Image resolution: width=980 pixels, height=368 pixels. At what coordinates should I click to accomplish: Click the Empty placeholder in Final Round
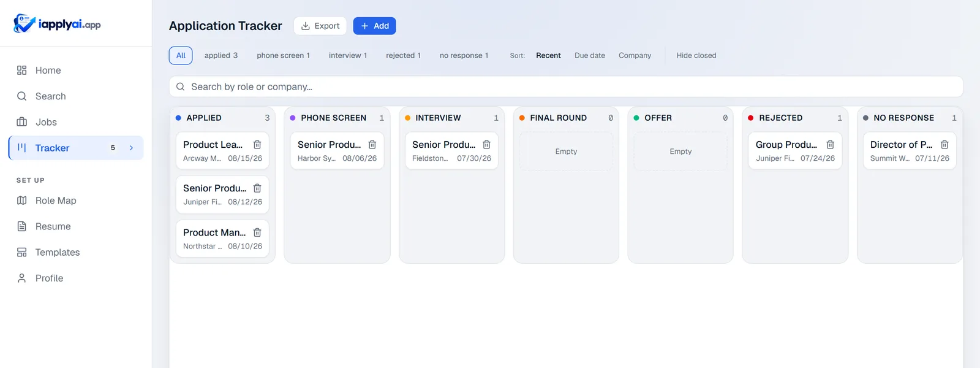pyautogui.click(x=566, y=151)
